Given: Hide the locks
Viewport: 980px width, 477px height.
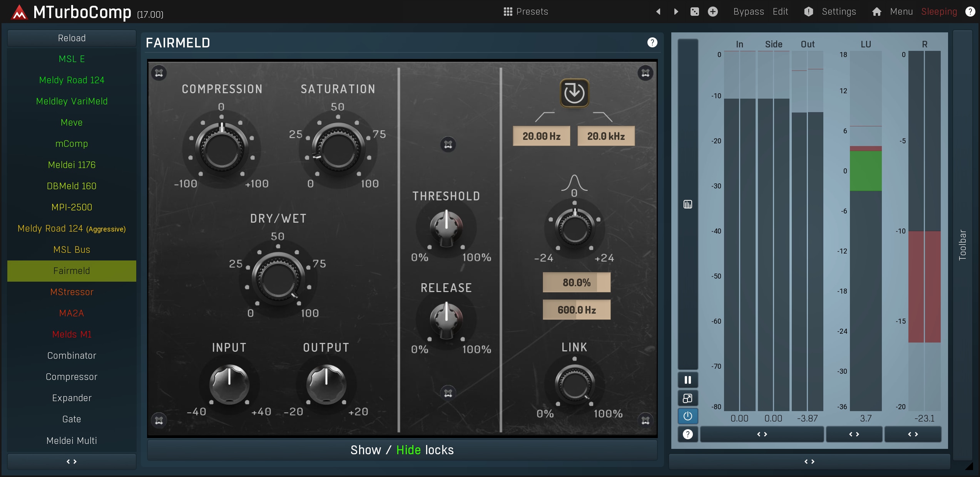Looking at the screenshot, I should (408, 450).
